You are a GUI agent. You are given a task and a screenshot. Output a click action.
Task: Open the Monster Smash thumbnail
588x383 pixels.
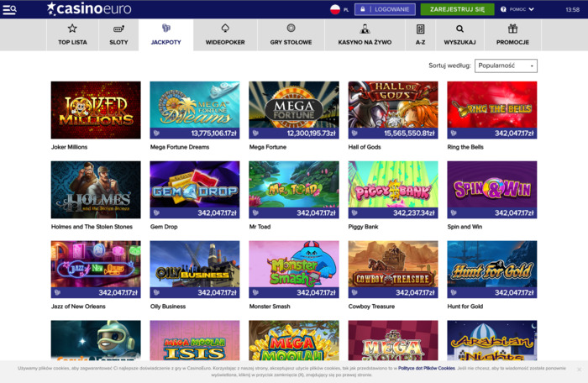click(x=294, y=269)
